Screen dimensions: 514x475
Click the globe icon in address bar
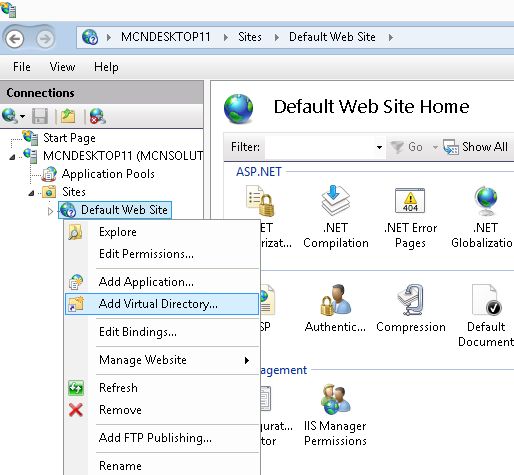90,37
